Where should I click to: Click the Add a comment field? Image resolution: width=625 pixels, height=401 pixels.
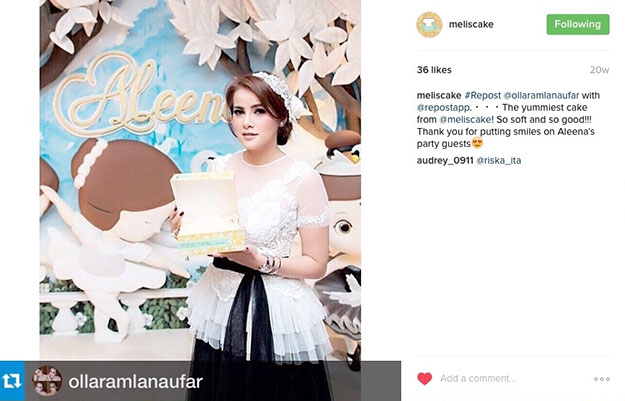click(512, 378)
